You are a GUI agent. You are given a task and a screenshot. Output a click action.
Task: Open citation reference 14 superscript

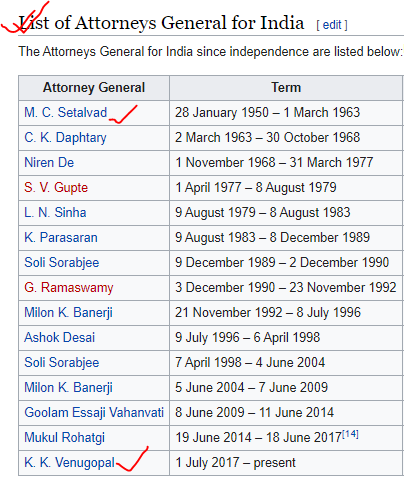[350, 434]
